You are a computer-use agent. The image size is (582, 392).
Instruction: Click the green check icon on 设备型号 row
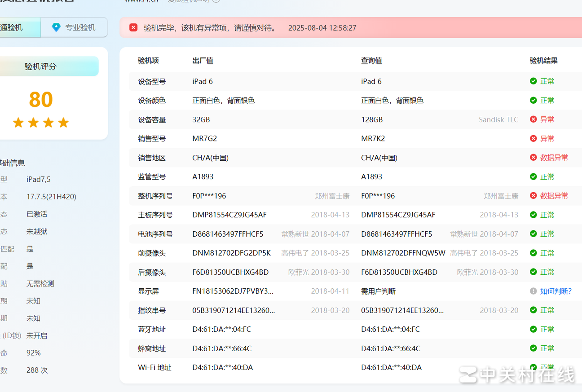tap(533, 81)
